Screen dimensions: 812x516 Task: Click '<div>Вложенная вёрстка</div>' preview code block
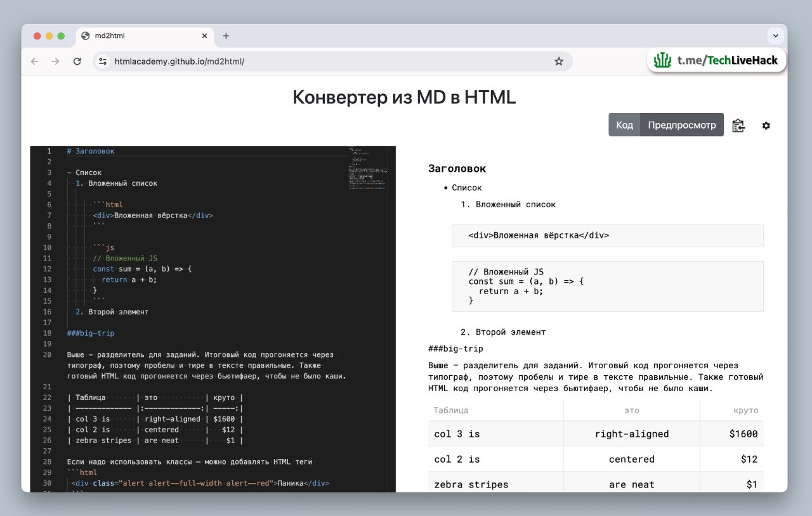point(608,235)
